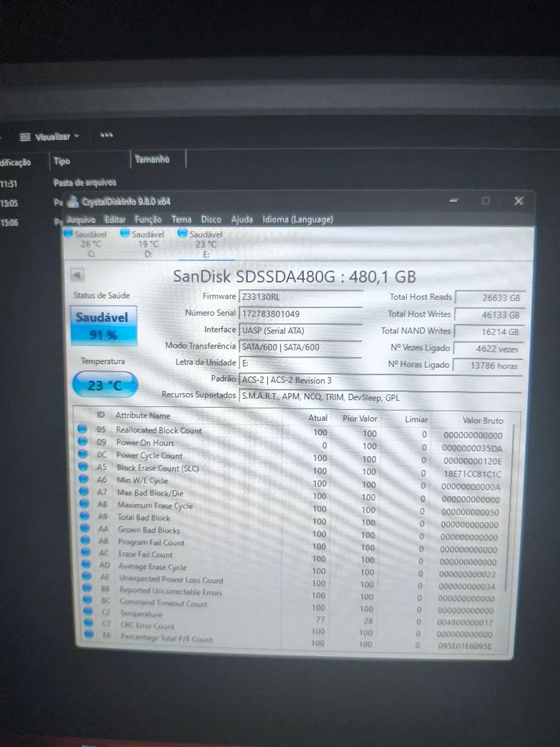This screenshot has width=560, height=747.
Task: Click status icon of Unexpected Power Loss Count
Action: point(87,576)
